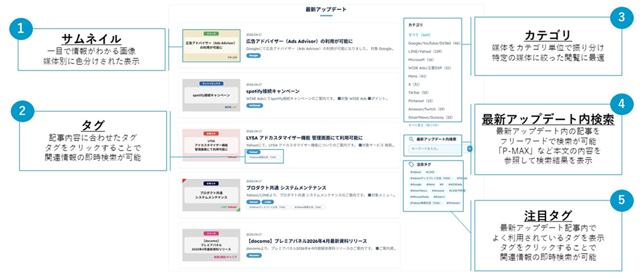The height and width of the screenshot is (279, 644).
Task: Click the keyword search input field
Action: coord(437,149)
